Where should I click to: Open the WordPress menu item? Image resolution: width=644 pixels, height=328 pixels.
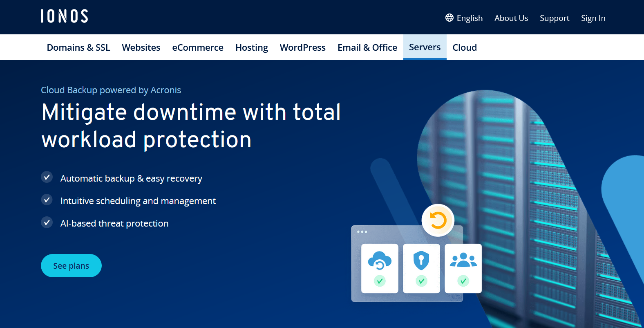coord(302,47)
